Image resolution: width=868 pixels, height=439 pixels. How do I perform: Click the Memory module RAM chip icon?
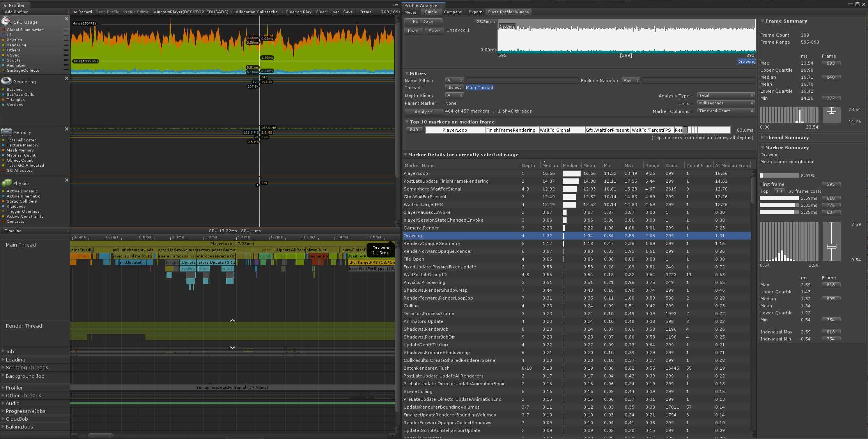click(x=6, y=132)
